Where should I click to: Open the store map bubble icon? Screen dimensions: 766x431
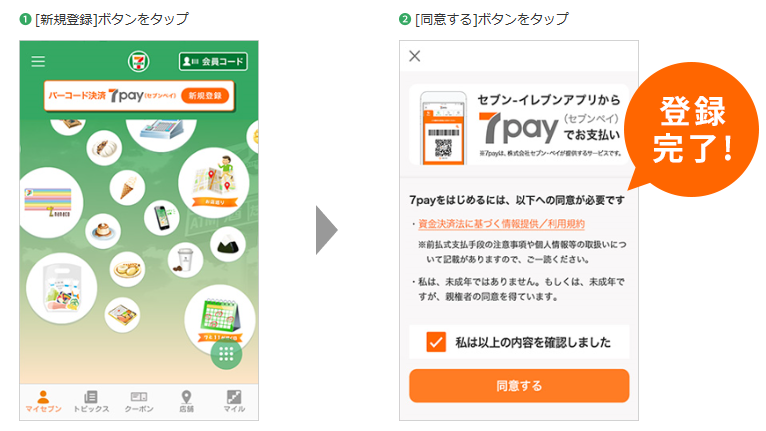tap(213, 183)
